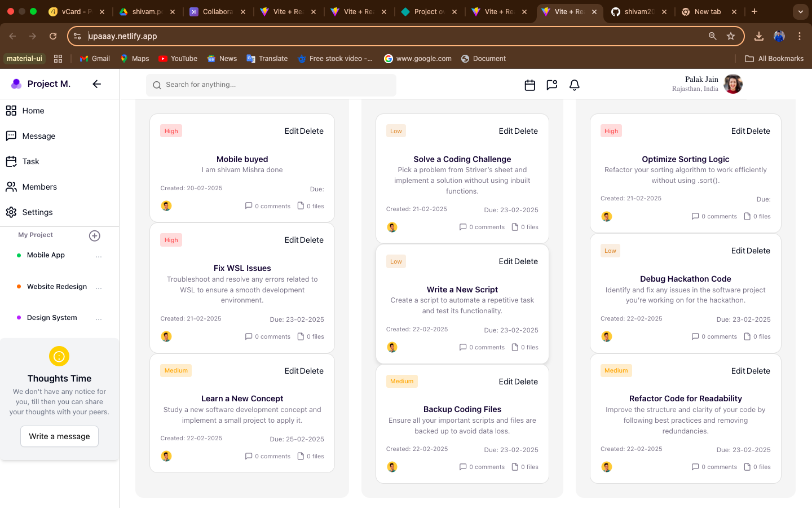Edit the Optimize Sorting Logic task
Screen dimensions: 812x508
[738, 131]
